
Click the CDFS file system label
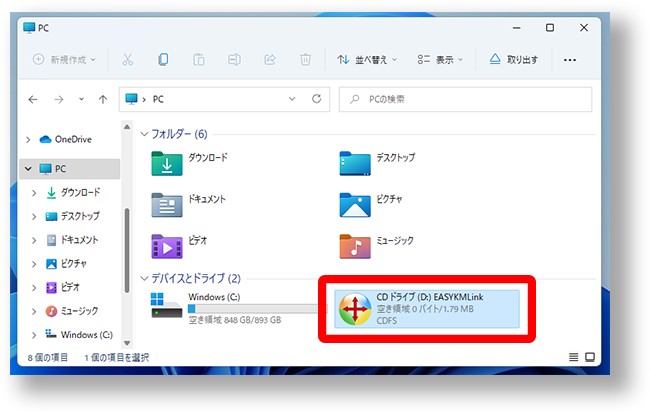click(x=386, y=321)
